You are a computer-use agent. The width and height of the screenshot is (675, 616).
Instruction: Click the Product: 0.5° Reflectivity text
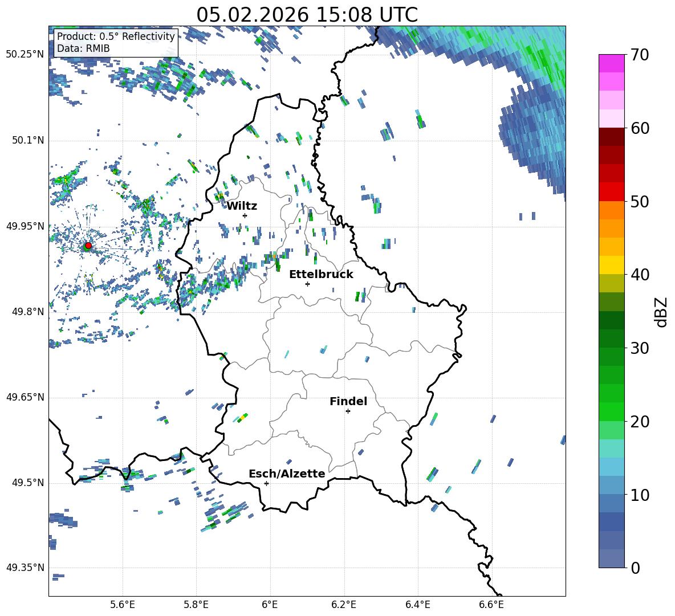point(116,36)
